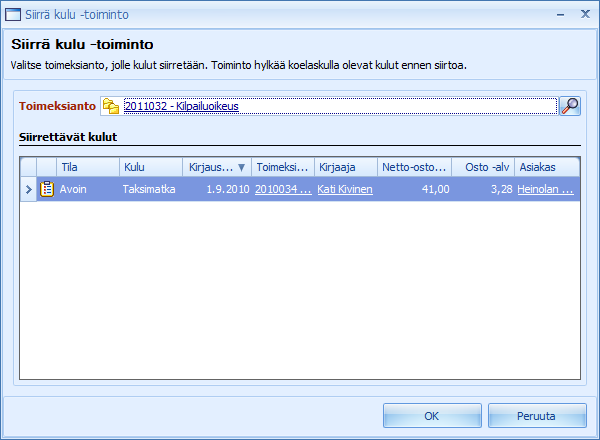Click the window icon in the title bar
Viewport: 600px width, 440px height.
coord(13,15)
